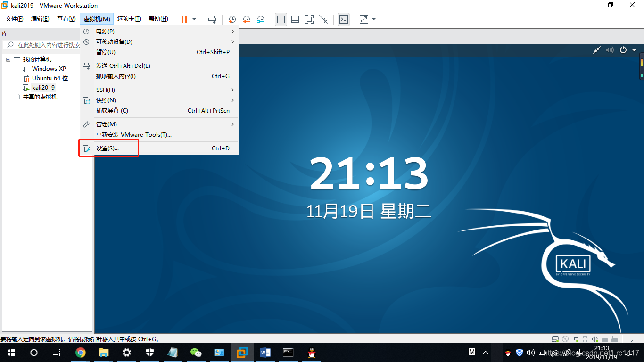Screen dimensions: 644x362
Task: Choose 捕获屏幕 (C) menu entry
Action: [160, 110]
